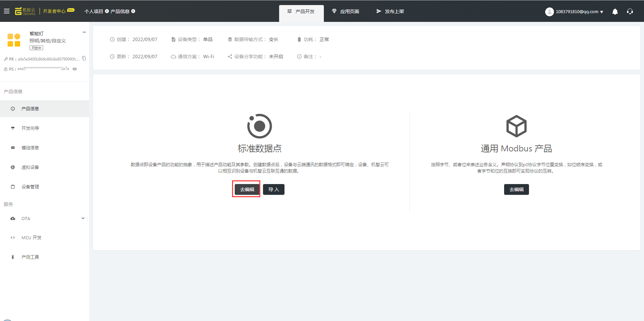Click the Gizwits 机智云 logo
Screen dimensions: 644x321
pyautogui.click(x=25, y=11)
